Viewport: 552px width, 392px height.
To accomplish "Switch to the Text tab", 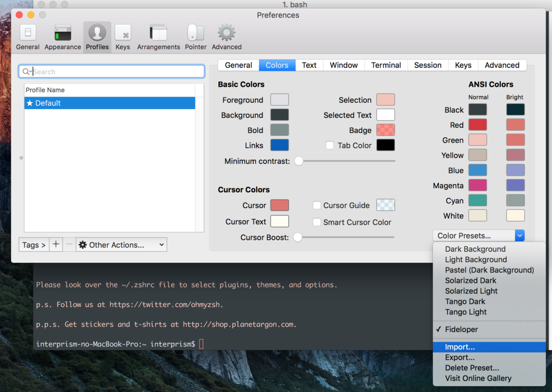I will pos(309,65).
